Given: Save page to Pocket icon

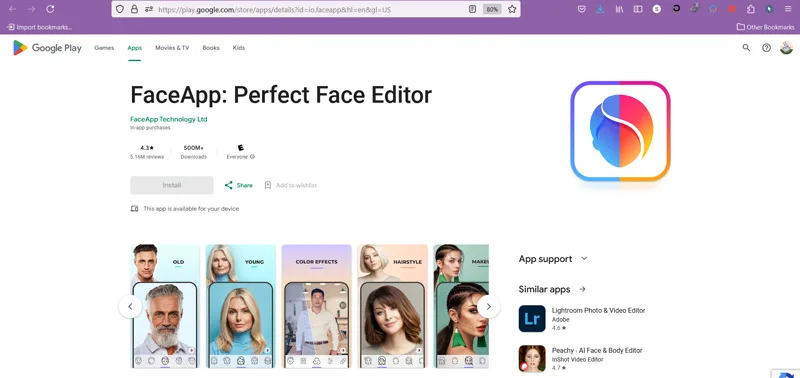Looking at the screenshot, I should tap(582, 9).
